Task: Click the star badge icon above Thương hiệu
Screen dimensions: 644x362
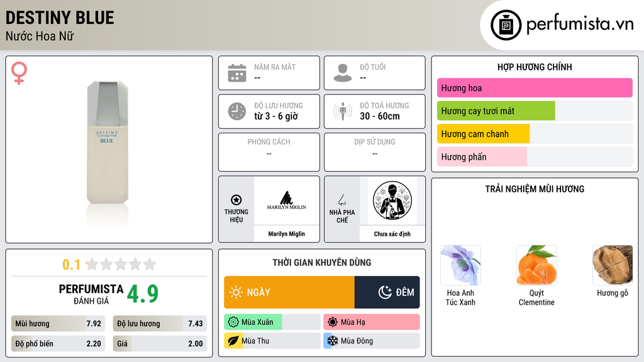Action: pos(236,200)
